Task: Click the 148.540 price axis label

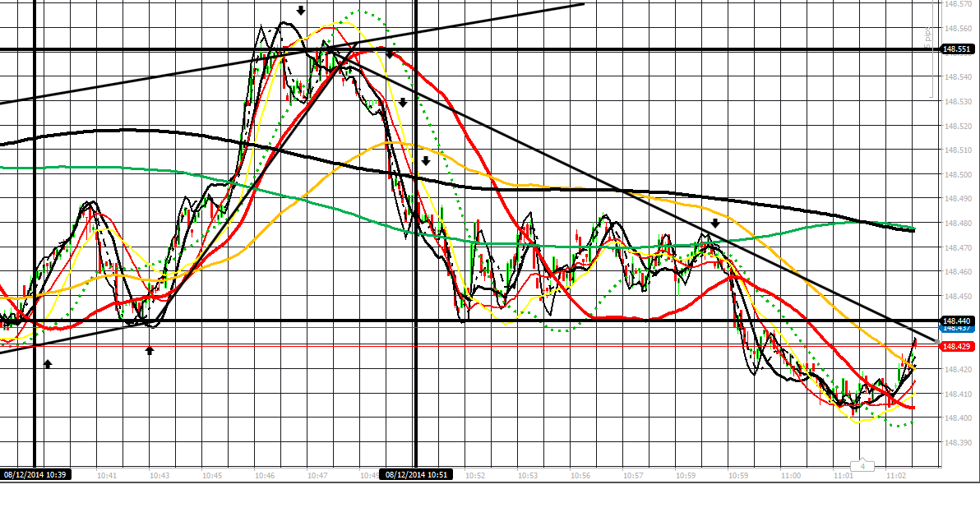Action: [958, 76]
